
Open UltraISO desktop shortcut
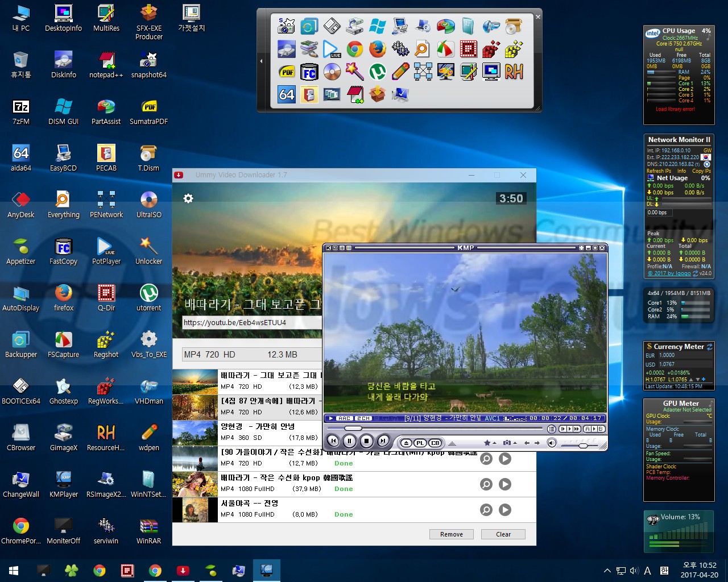coord(149,204)
